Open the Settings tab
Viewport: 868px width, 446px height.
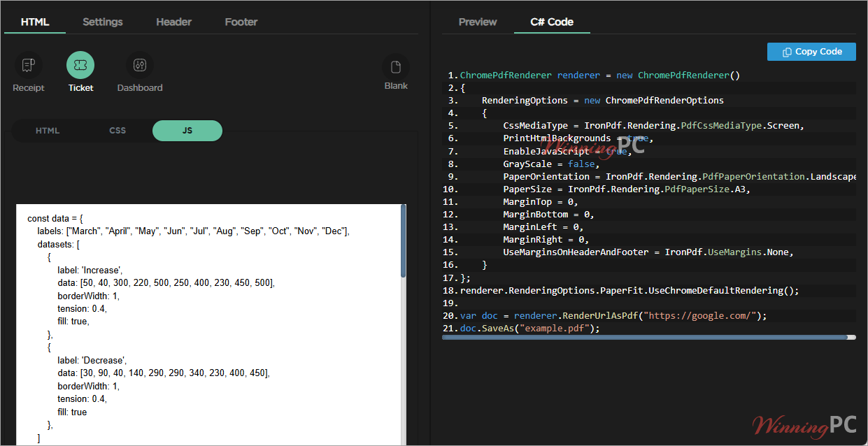click(x=103, y=22)
